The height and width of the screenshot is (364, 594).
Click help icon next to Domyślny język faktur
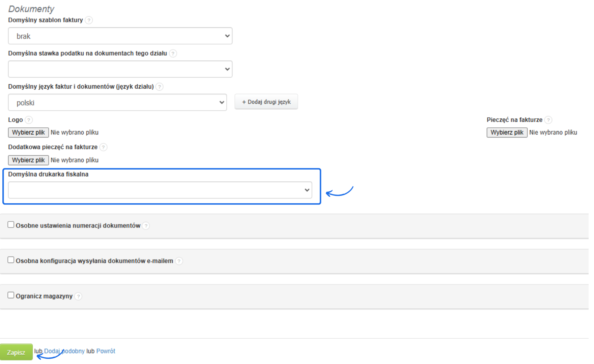160,87
